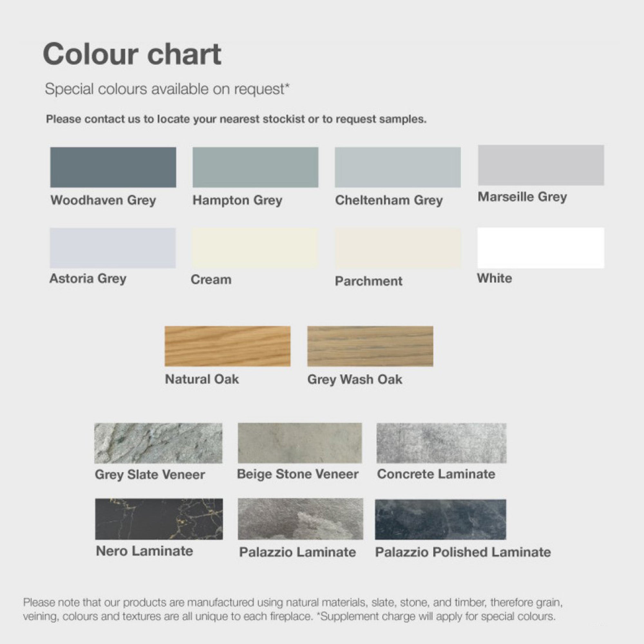
Task: Pick the Beige Stone Veneer texture
Action: pyautogui.click(x=300, y=443)
